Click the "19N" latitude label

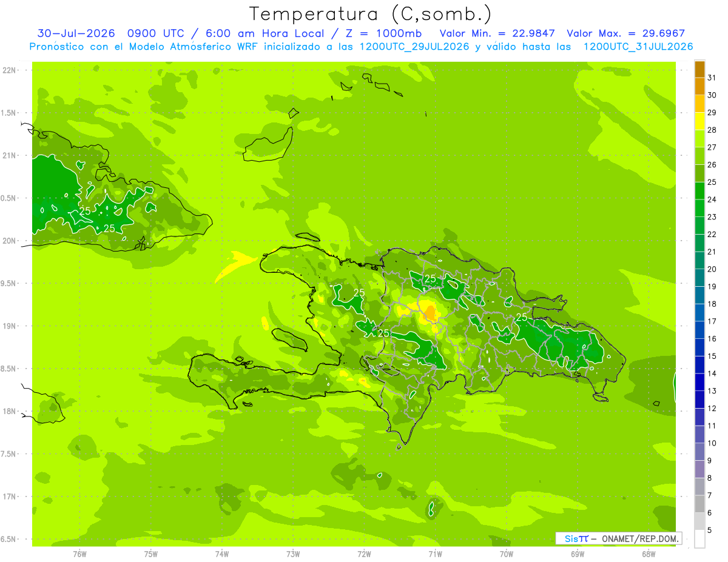10,326
